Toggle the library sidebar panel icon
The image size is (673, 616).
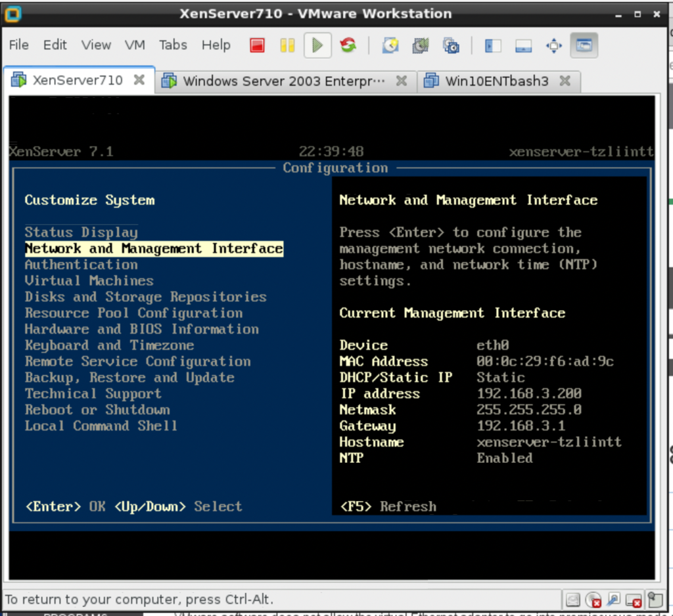(x=493, y=45)
